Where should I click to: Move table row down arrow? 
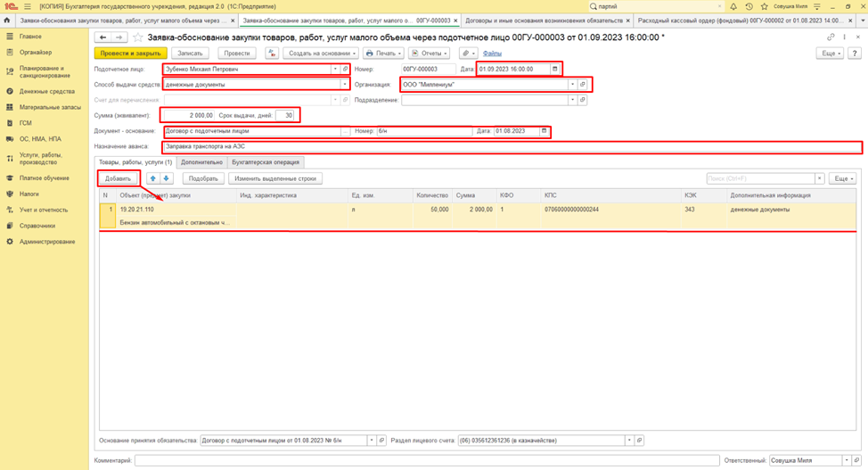(x=166, y=178)
